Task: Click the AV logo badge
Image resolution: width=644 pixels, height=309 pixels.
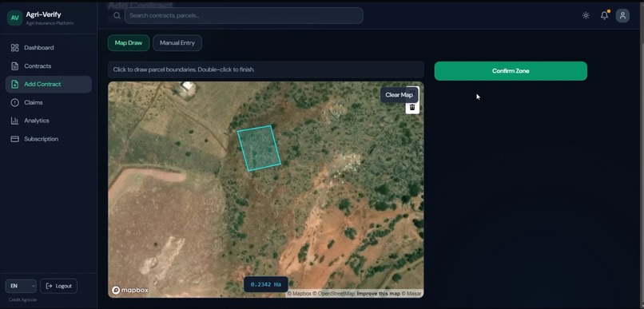Action: (15, 18)
